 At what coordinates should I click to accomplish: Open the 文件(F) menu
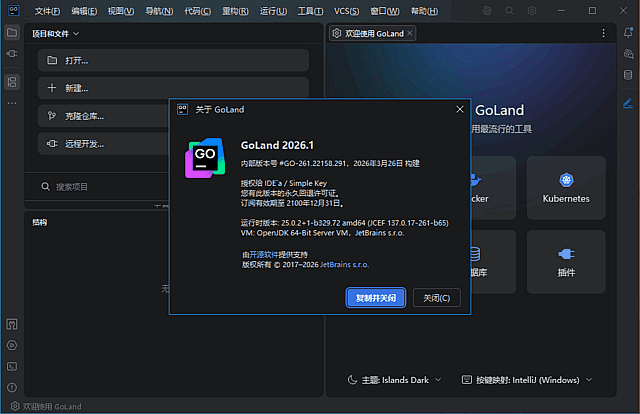pyautogui.click(x=47, y=10)
